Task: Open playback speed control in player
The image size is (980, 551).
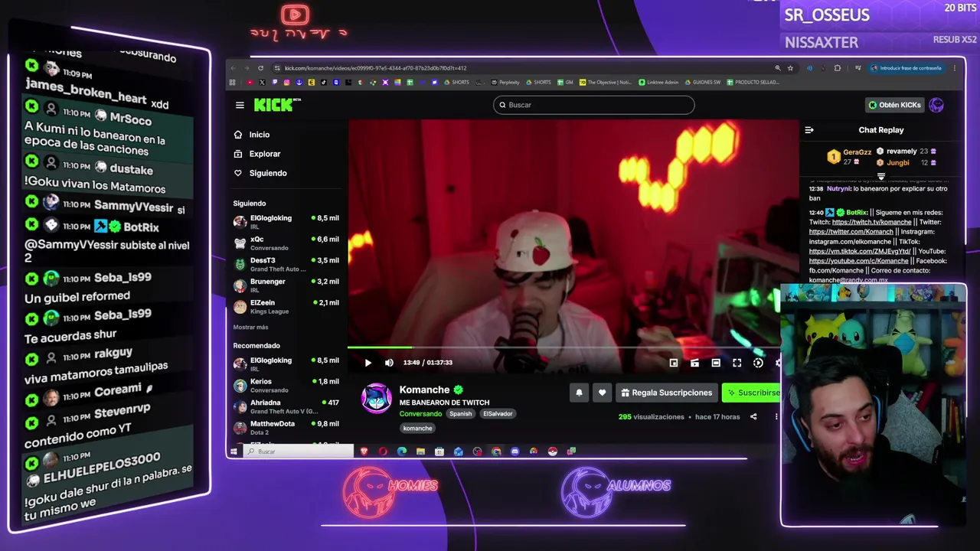Action: (758, 363)
